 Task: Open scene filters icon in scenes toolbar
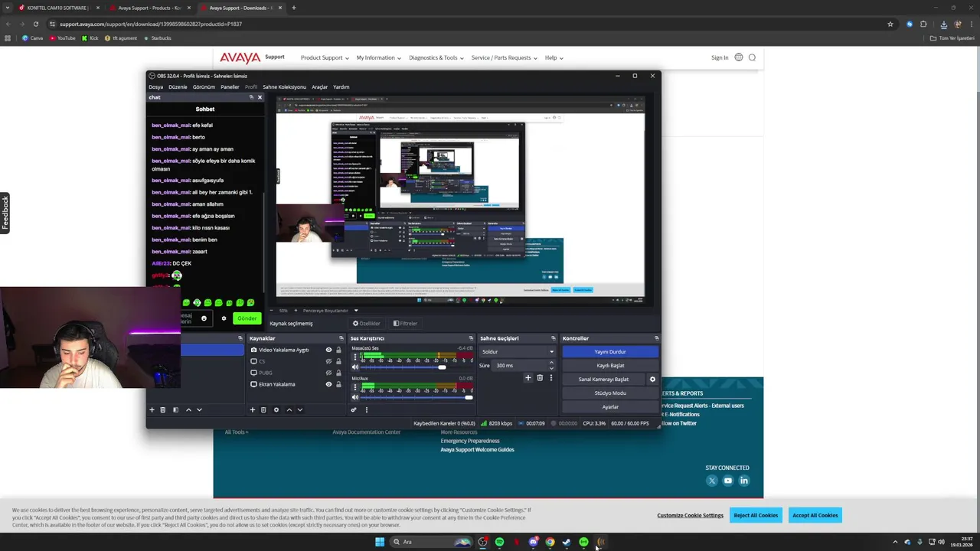pos(175,409)
